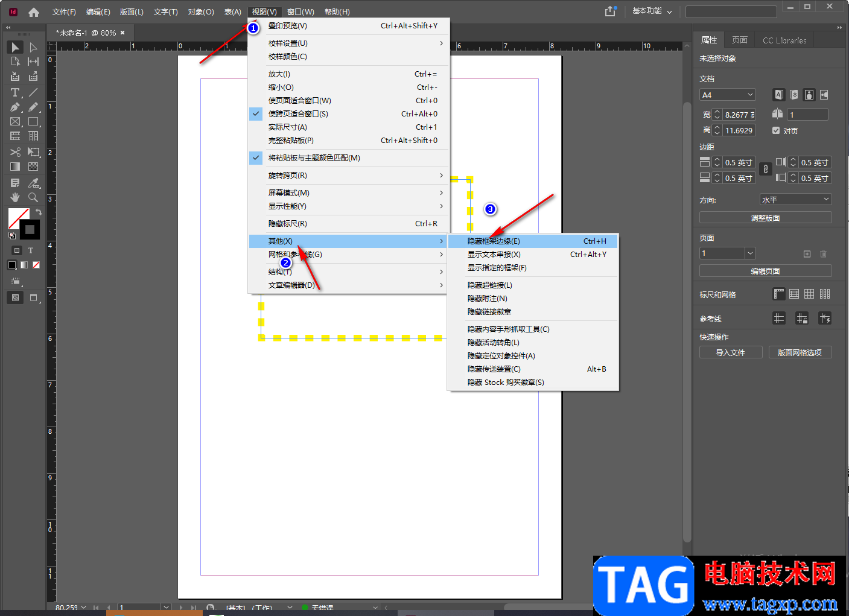Open the A4 page size dropdown
This screenshot has height=616, width=849.
click(x=728, y=95)
